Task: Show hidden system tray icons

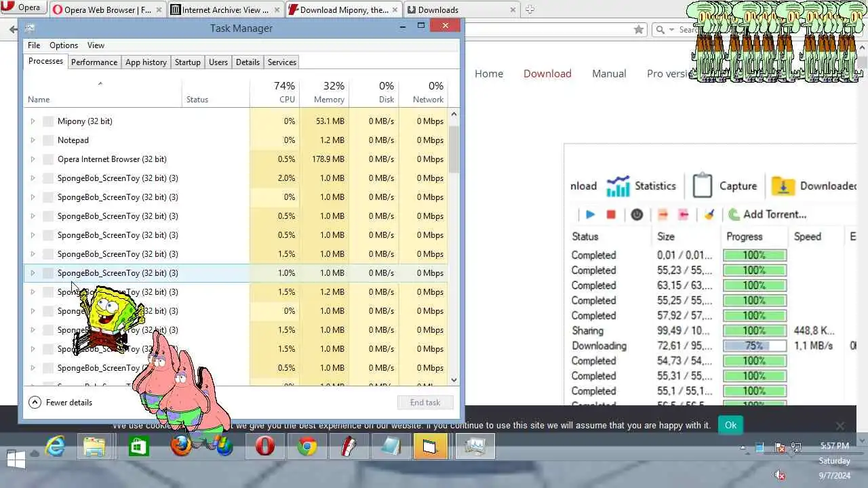Action: point(743,448)
